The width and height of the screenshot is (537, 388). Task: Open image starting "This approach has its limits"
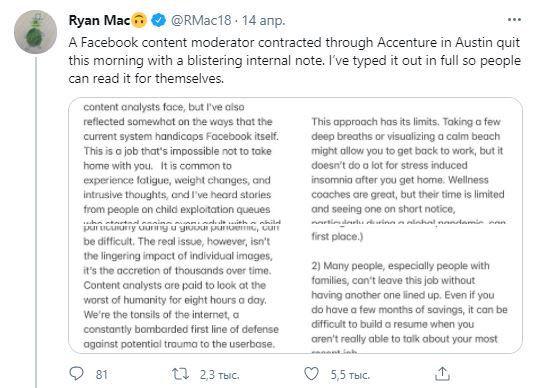tap(409, 161)
